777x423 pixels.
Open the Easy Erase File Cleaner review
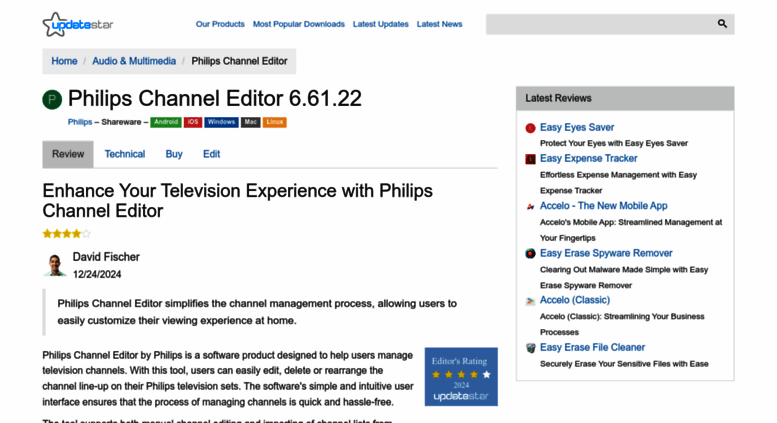point(592,347)
